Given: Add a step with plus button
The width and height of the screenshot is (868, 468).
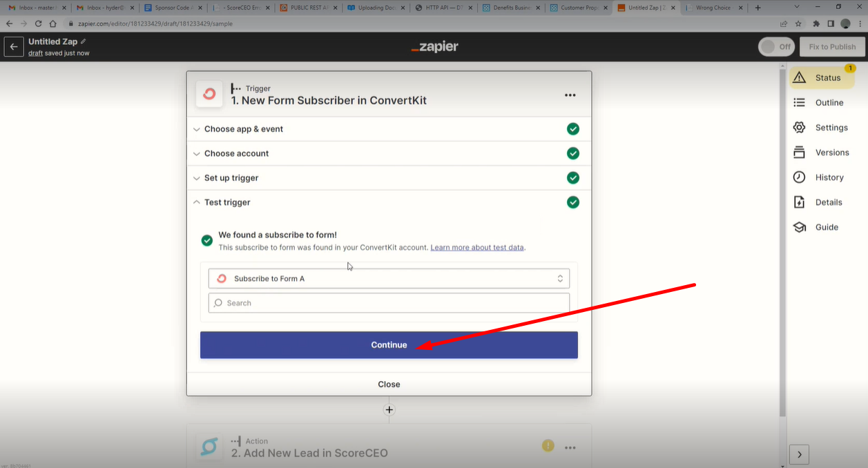Looking at the screenshot, I should pyautogui.click(x=389, y=410).
